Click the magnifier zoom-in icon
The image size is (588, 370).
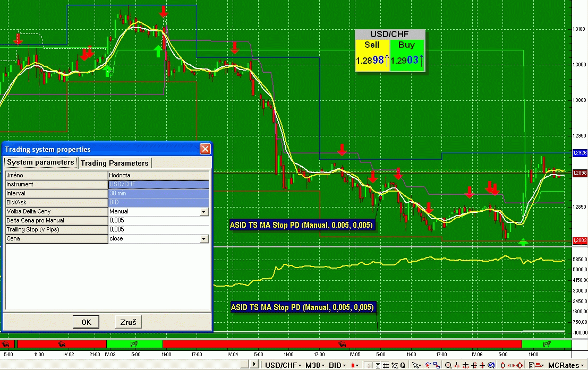point(449,365)
